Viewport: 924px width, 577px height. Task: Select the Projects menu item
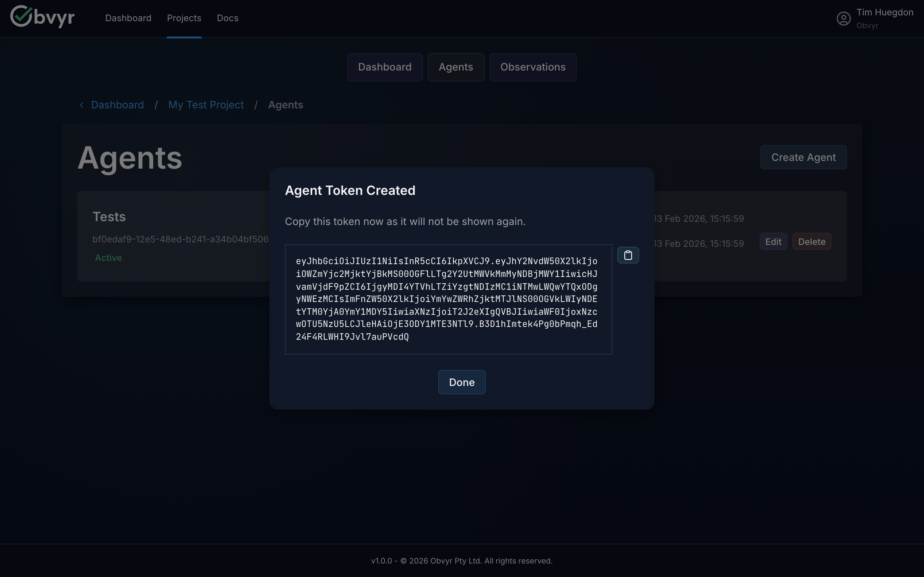pyautogui.click(x=184, y=18)
